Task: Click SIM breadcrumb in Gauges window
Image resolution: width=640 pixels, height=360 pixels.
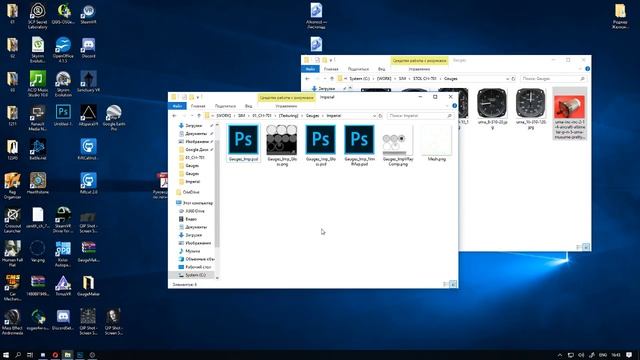Action: pyautogui.click(x=402, y=79)
